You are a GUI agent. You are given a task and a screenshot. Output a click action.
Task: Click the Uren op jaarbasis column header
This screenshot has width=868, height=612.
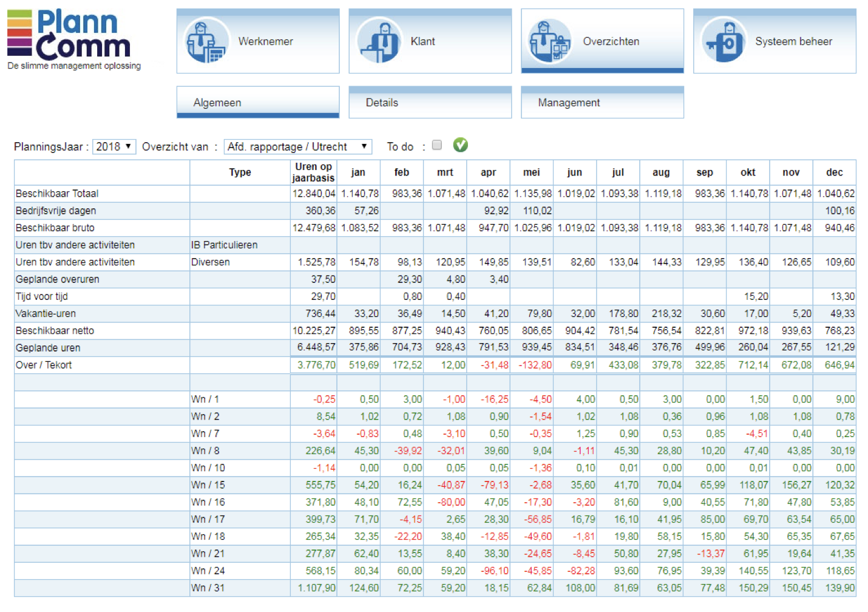pos(313,172)
